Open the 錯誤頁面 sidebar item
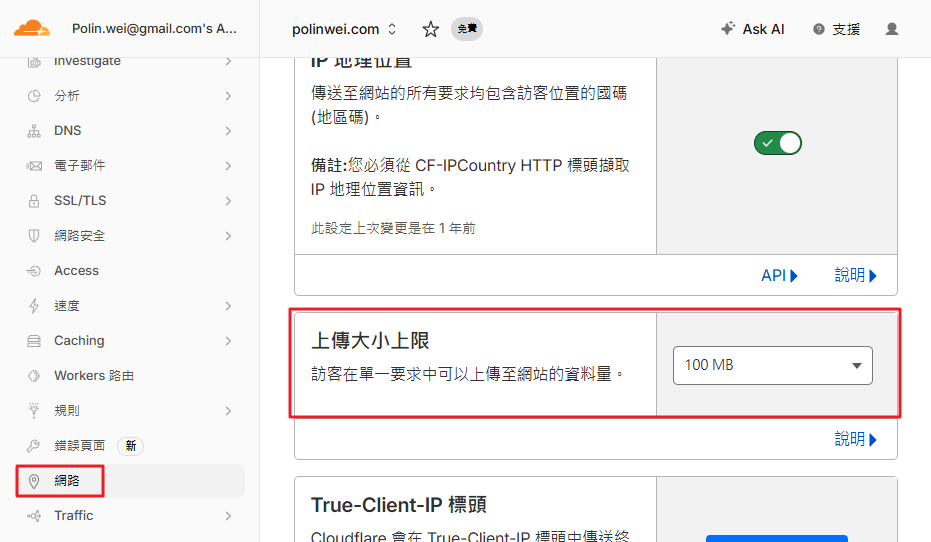 (x=131, y=446)
